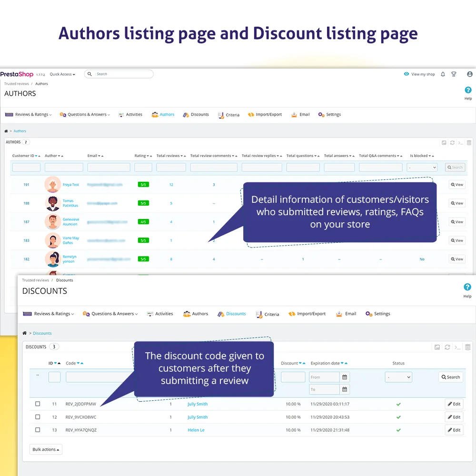Open the Activities section

pyautogui.click(x=122, y=114)
